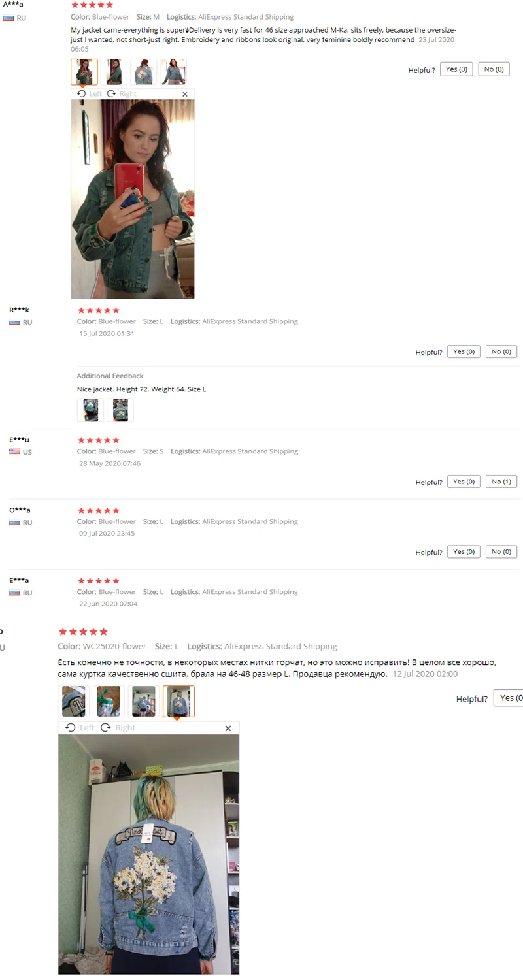Image resolution: width=523 pixels, height=980 pixels.
Task: Open first thumbnail in R***k's additional feedback
Action: click(x=90, y=410)
